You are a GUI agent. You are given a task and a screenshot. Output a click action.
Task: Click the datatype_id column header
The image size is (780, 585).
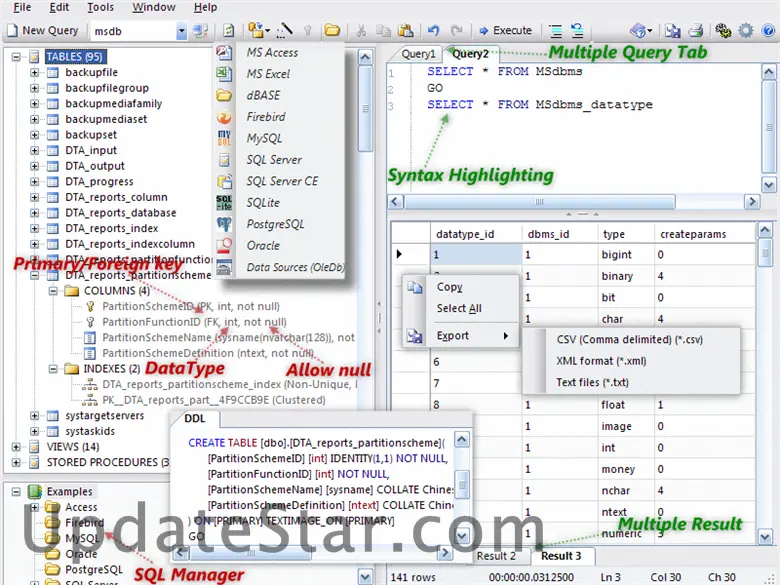(476, 234)
